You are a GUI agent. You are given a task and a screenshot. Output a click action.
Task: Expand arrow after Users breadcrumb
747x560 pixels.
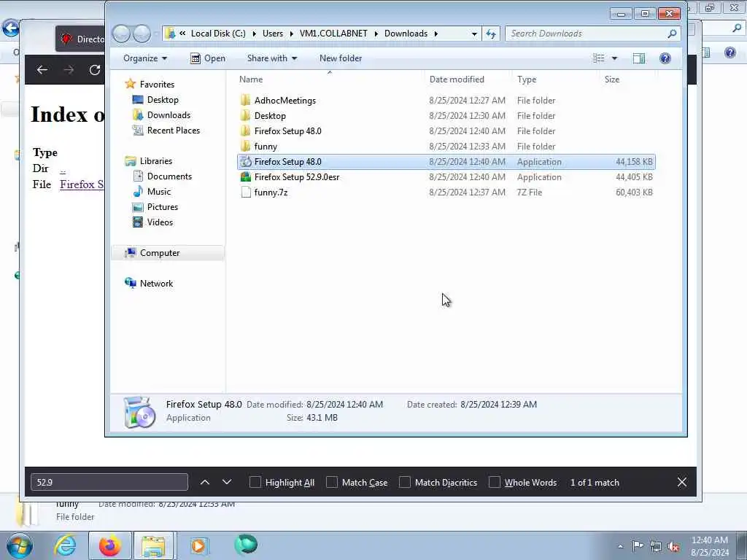click(x=292, y=34)
